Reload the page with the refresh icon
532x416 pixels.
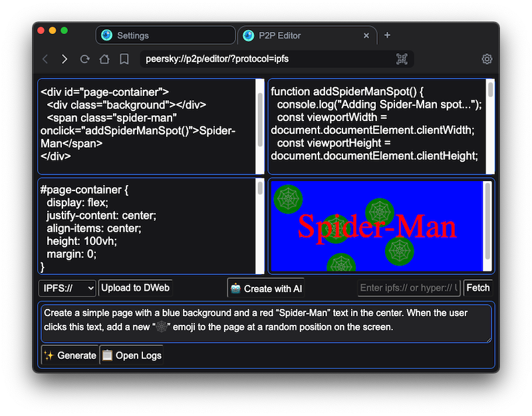(84, 59)
